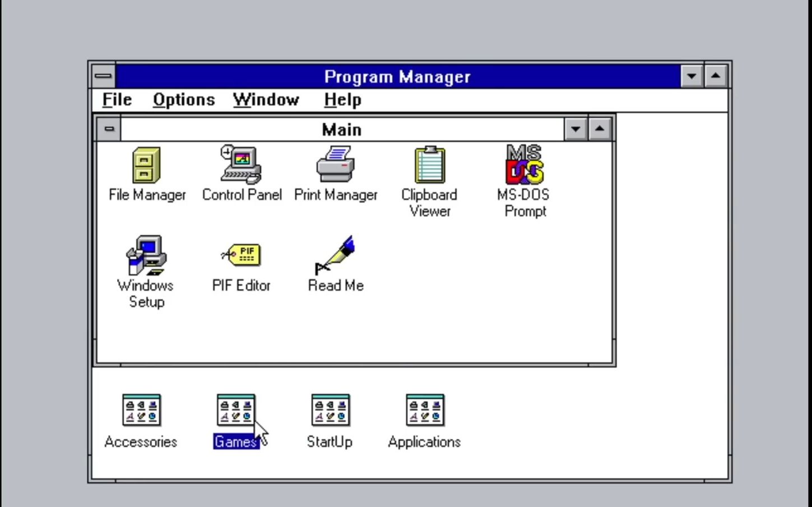Click the Program Manager title bar
This screenshot has height=507, width=812.
pyautogui.click(x=398, y=76)
